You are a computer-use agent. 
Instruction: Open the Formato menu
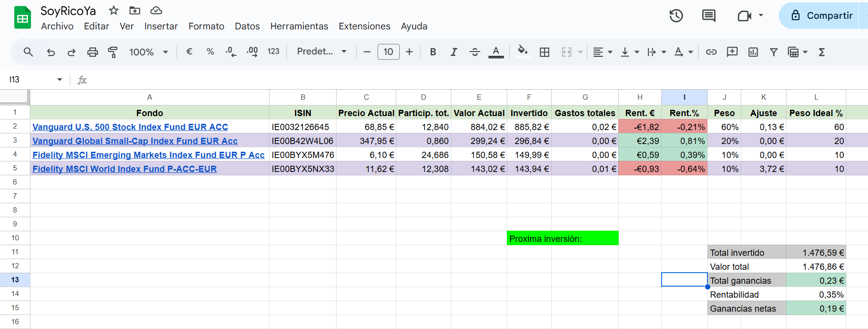pyautogui.click(x=206, y=26)
